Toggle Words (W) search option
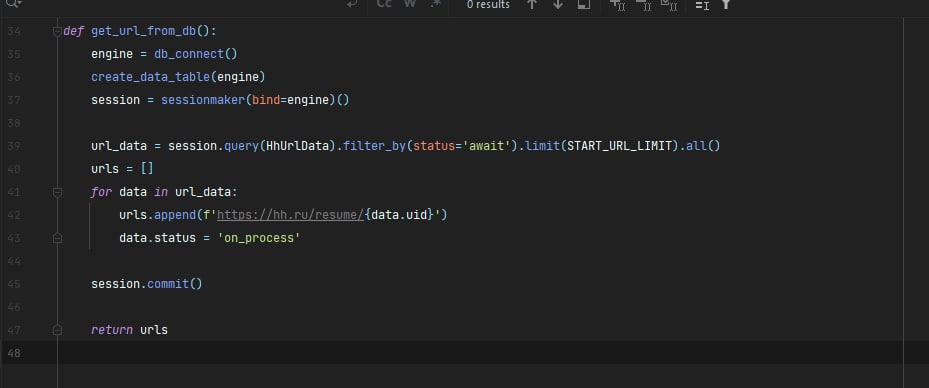The image size is (929, 388). point(410,4)
